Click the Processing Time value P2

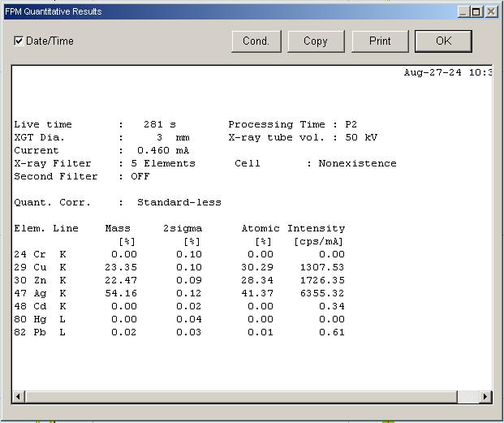point(351,124)
